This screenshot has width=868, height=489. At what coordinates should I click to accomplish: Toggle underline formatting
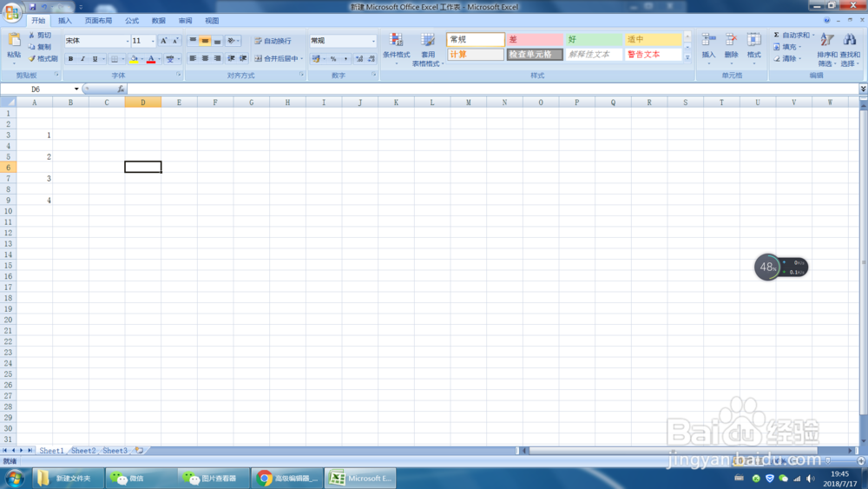95,59
